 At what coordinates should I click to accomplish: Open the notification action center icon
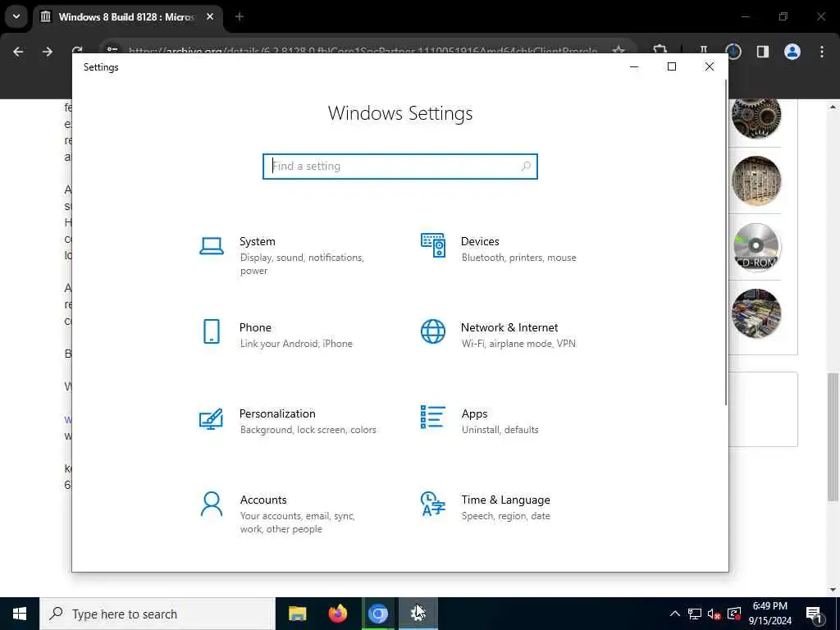pos(815,614)
